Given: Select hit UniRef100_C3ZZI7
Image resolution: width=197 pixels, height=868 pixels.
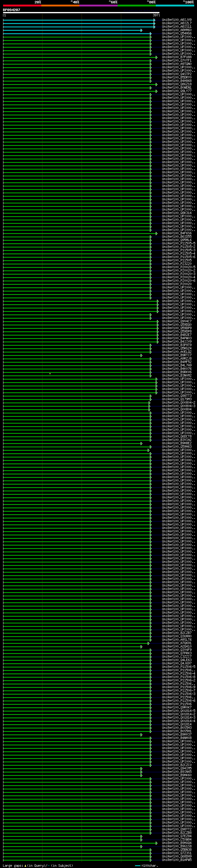Looking at the screenshot, I should (177, 656).
